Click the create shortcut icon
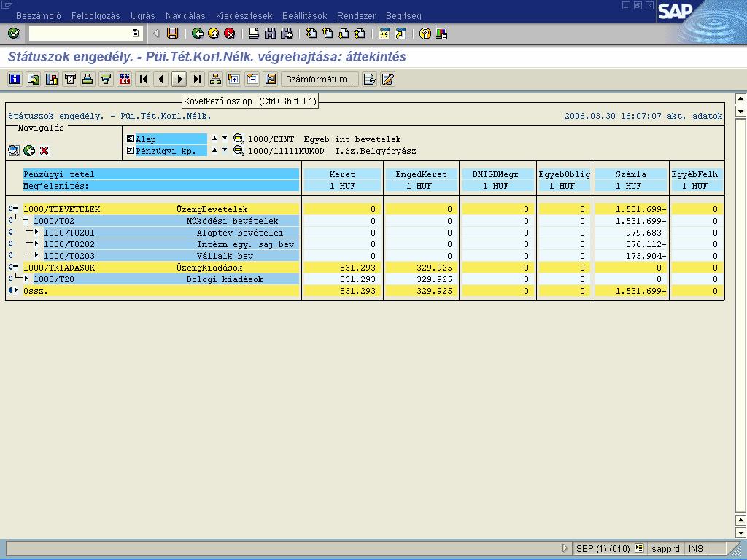Screen dimensions: 747x560 coord(400,34)
